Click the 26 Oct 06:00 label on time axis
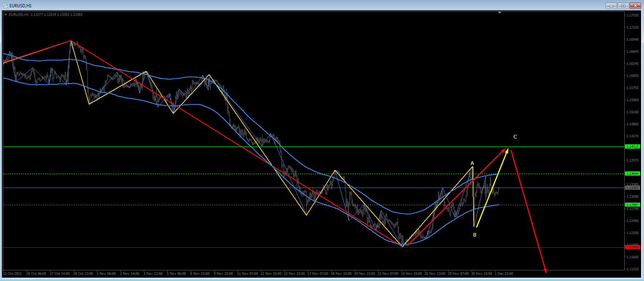The height and width of the screenshot is (281, 644). coord(36,274)
